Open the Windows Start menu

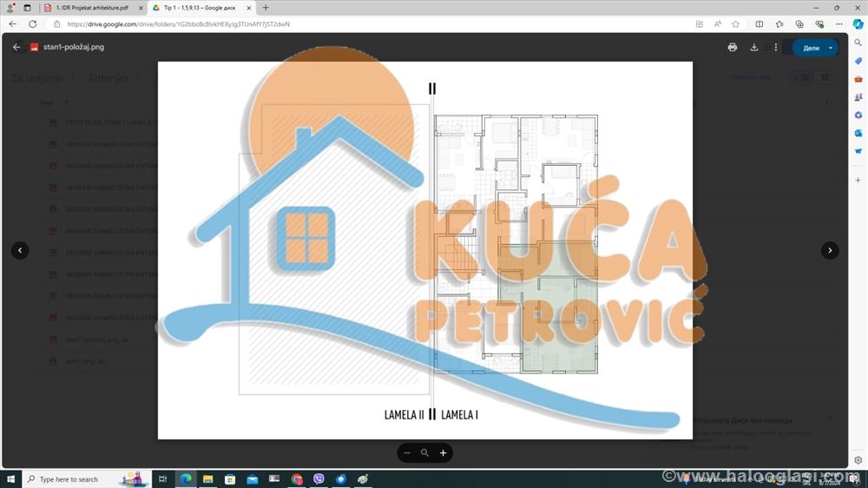[10, 479]
